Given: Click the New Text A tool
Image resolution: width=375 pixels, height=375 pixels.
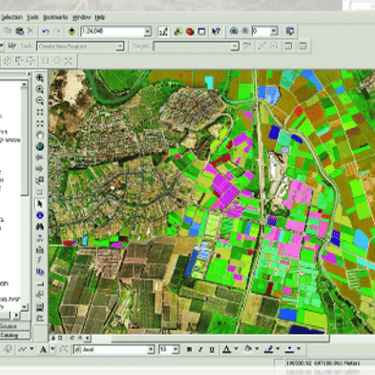Looking at the screenshot, I should tap(43, 349).
